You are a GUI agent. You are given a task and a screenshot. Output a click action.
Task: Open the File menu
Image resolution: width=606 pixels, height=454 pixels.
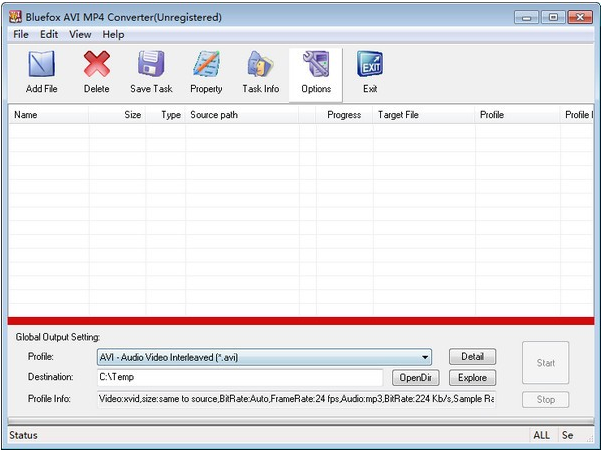click(x=21, y=34)
